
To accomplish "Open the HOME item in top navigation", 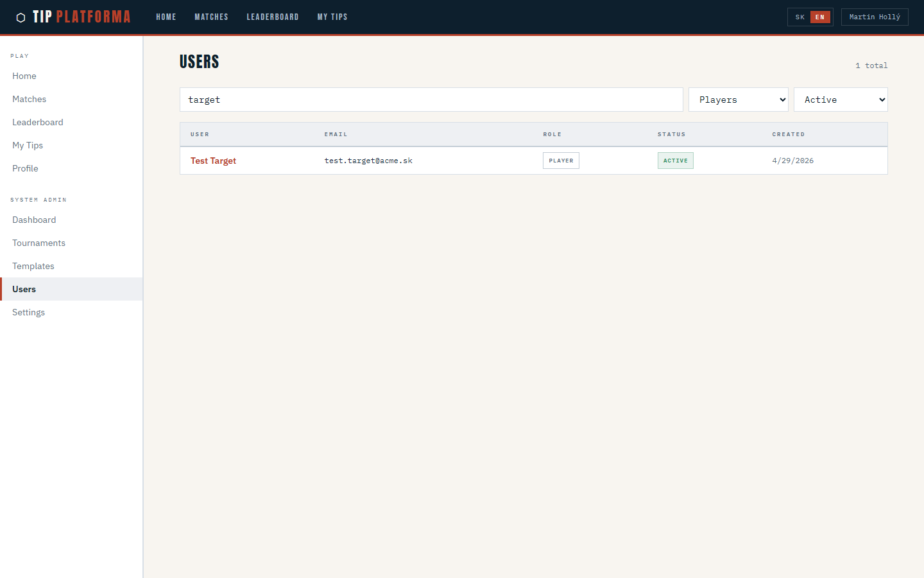I will 166,17.
